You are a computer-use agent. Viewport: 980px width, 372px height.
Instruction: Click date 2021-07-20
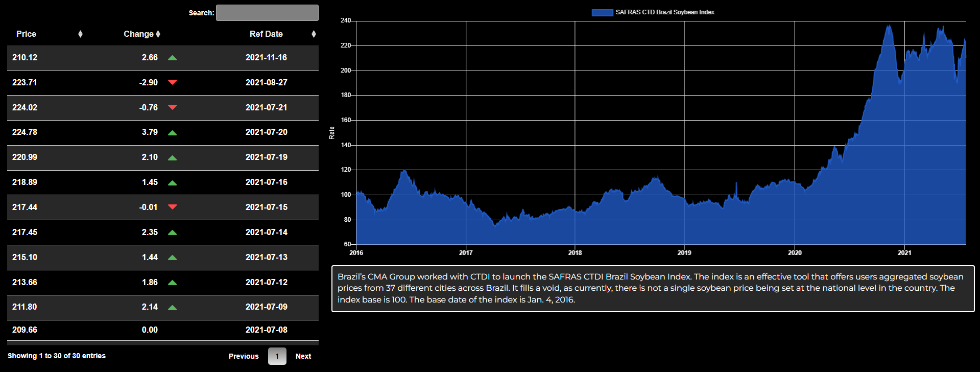tap(266, 132)
